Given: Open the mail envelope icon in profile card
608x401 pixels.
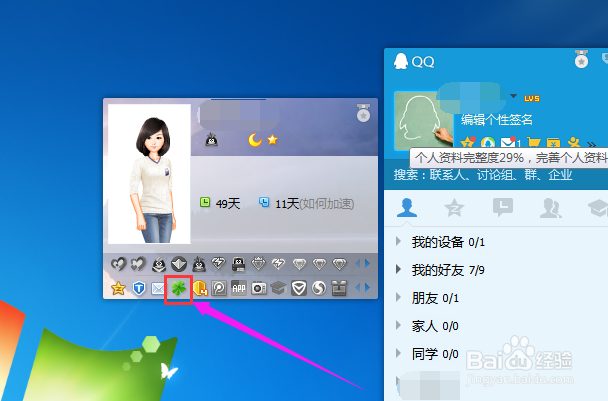Looking at the screenshot, I should pyautogui.click(x=158, y=288).
